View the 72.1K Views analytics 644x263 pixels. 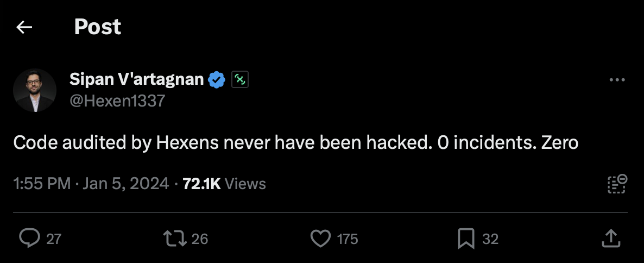coord(224,184)
